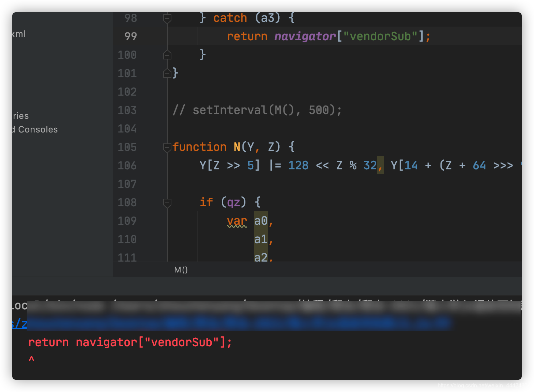Open the blue file path link in console
The height and width of the screenshot is (392, 534).
point(231,323)
